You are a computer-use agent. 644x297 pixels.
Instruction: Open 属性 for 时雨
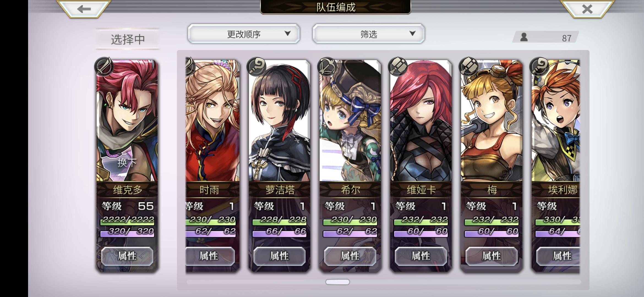coord(209,256)
